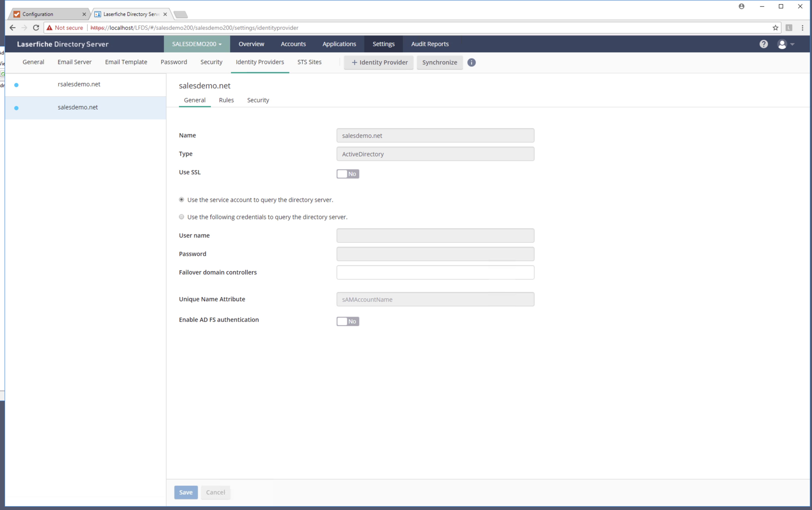Image resolution: width=812 pixels, height=510 pixels.
Task: Click the rsalesdemo.net status dot
Action: (x=16, y=85)
